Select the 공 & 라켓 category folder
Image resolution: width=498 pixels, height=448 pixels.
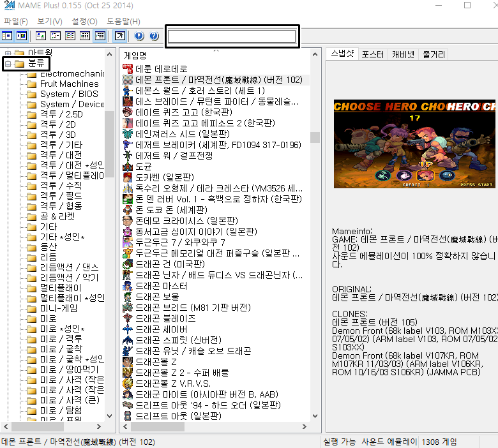(x=57, y=216)
